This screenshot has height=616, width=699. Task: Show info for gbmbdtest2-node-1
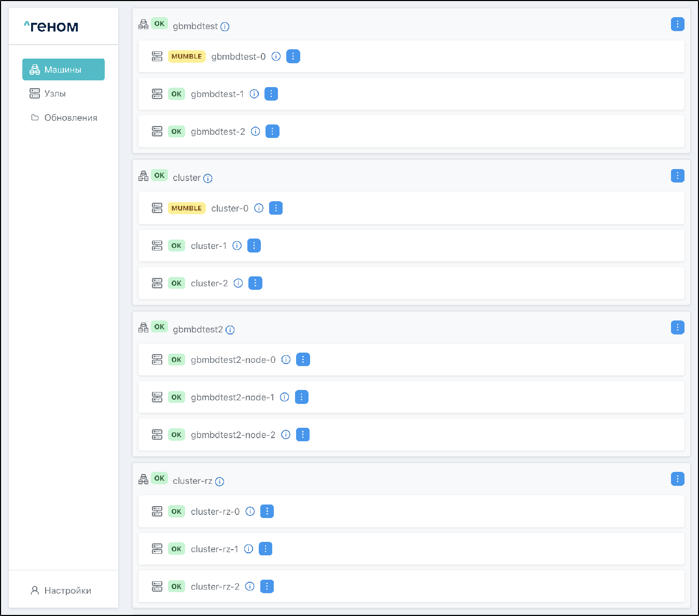pos(285,397)
